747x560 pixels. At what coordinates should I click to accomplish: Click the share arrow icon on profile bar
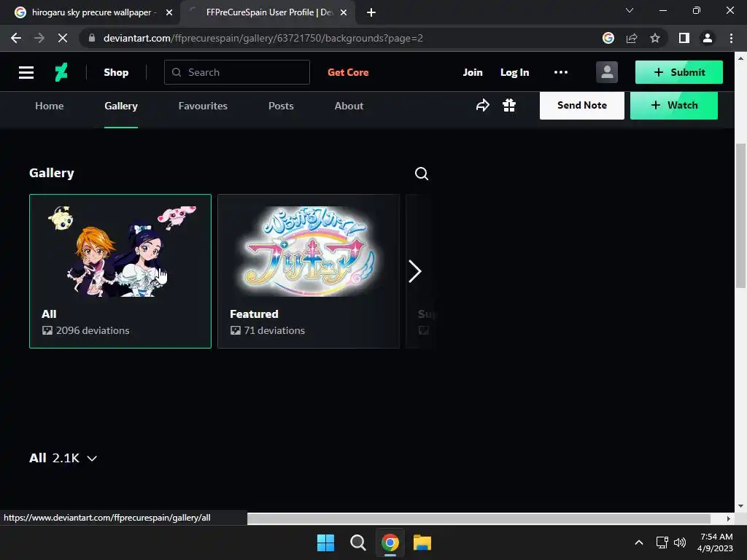click(x=483, y=105)
